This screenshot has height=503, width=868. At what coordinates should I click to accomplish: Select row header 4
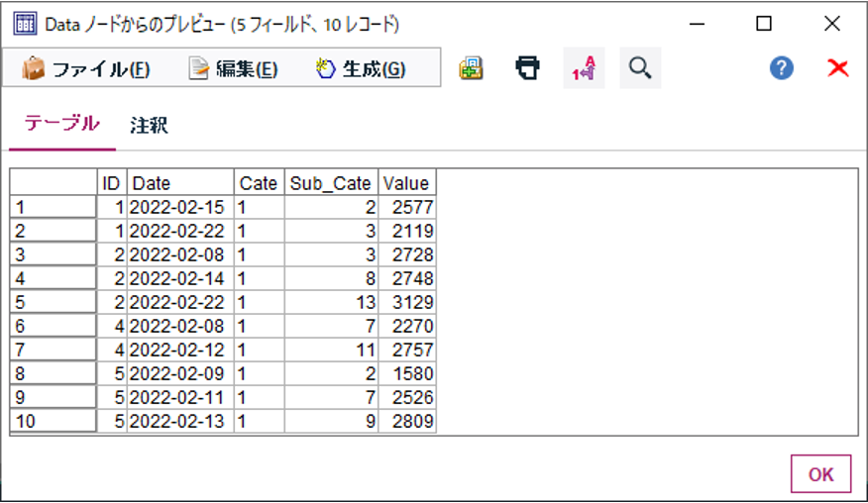(x=54, y=278)
